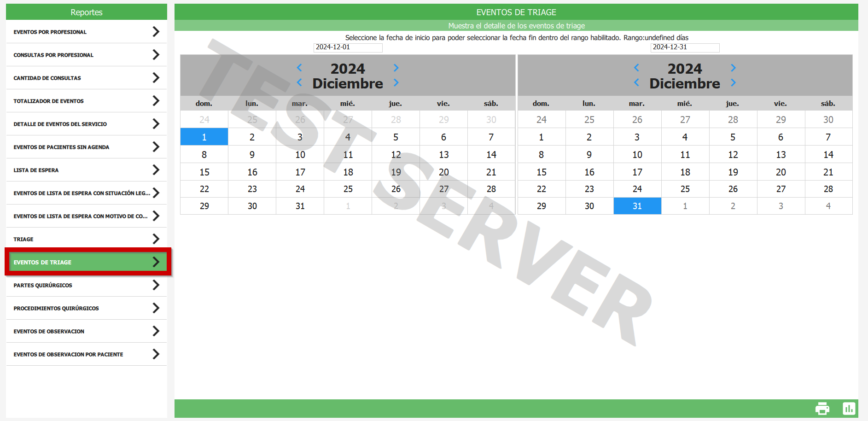
Task: Advance to next month in start-date calendar
Action: click(x=396, y=83)
